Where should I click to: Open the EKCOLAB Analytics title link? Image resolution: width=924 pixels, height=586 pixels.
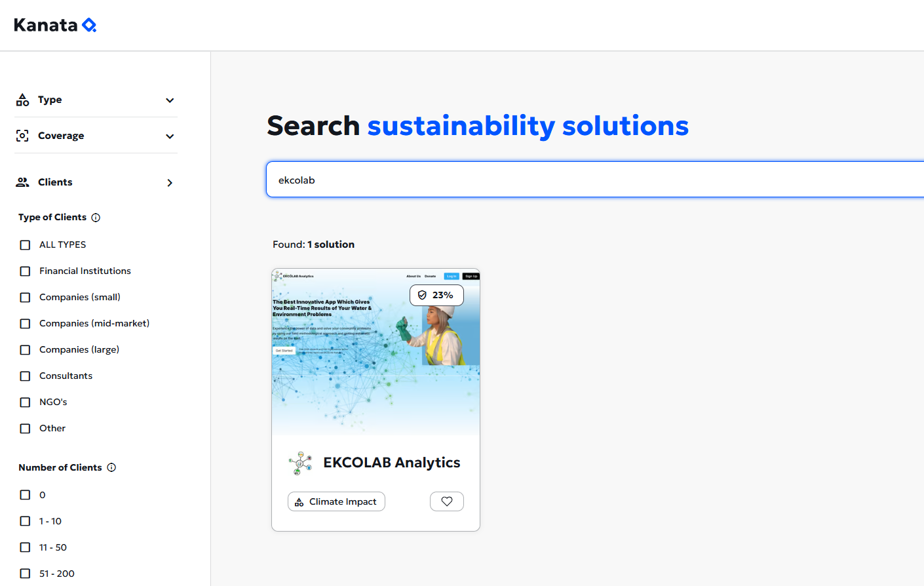[x=391, y=463]
